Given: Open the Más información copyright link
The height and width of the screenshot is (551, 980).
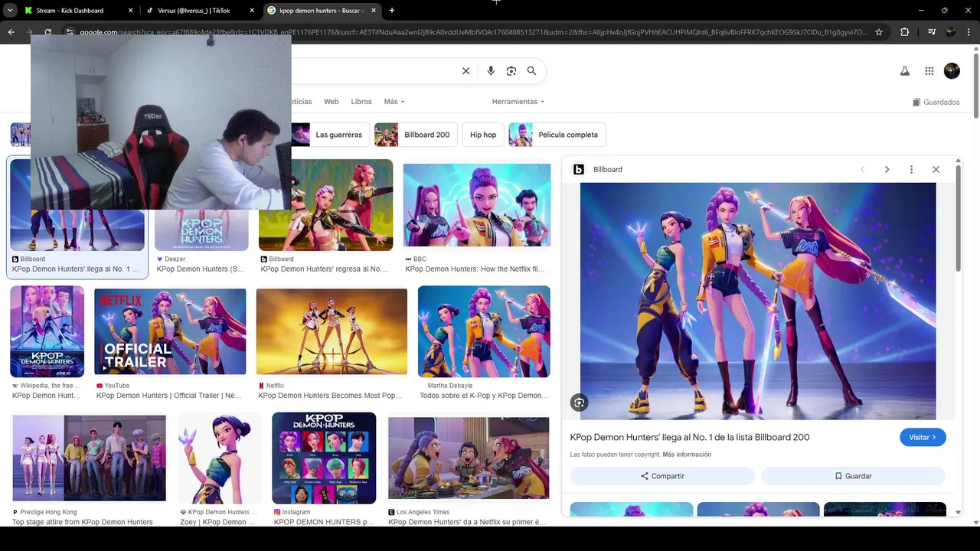Looking at the screenshot, I should (687, 455).
